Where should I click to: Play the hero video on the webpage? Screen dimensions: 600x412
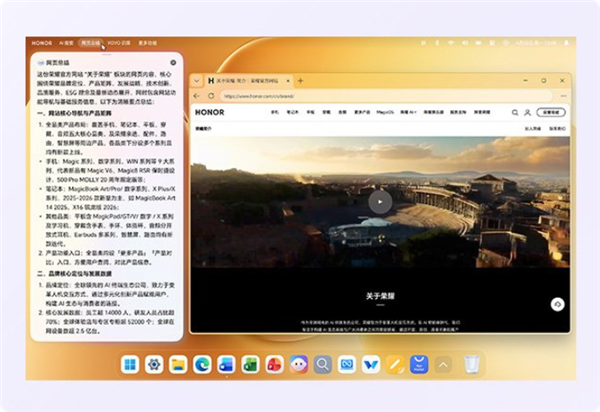[x=380, y=202]
